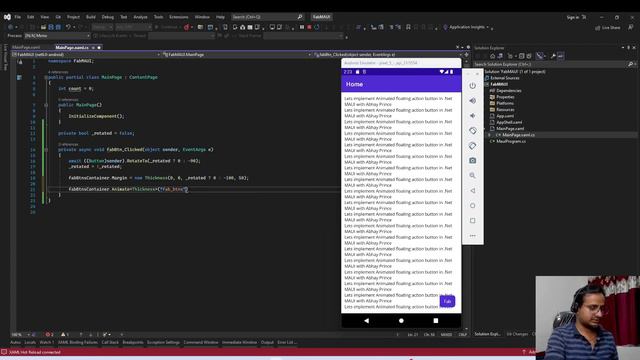Click search magnifier in Solution Explorer
The width and height of the screenshot is (640, 360).
coord(630,64)
